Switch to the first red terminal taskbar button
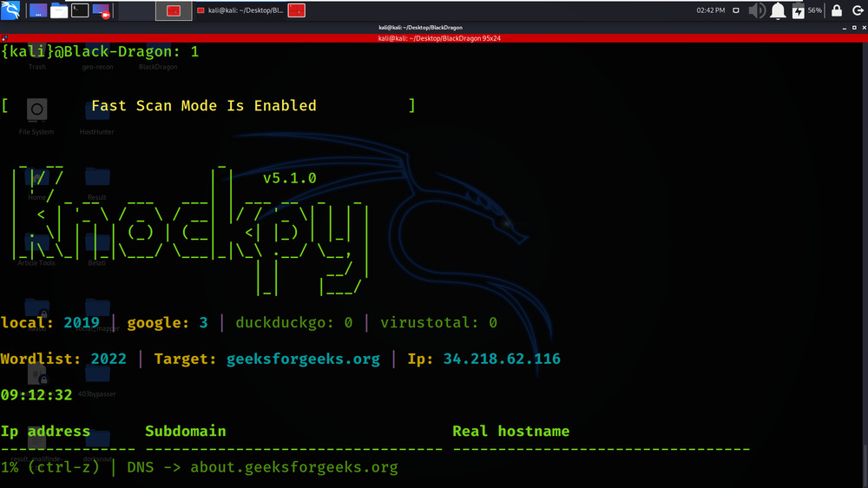This screenshot has width=868, height=488. point(174,10)
